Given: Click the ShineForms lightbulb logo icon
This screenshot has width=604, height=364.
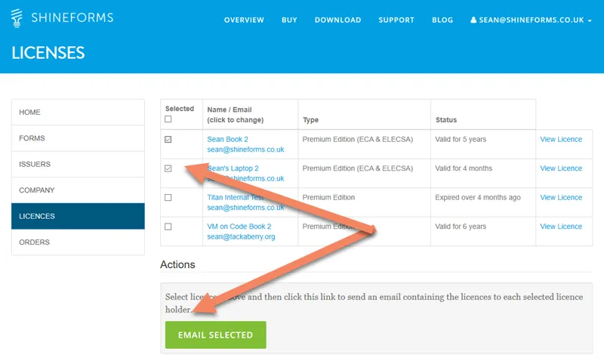Looking at the screenshot, I should coord(17,17).
